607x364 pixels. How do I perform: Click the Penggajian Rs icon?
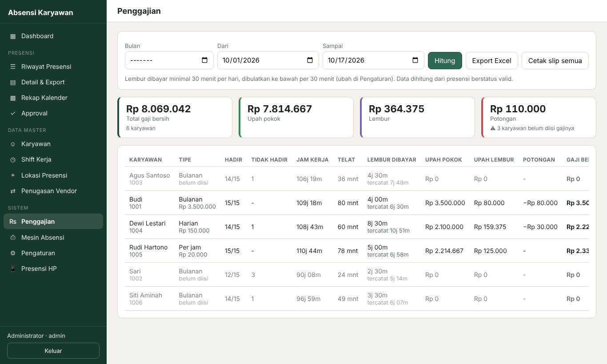(13, 222)
